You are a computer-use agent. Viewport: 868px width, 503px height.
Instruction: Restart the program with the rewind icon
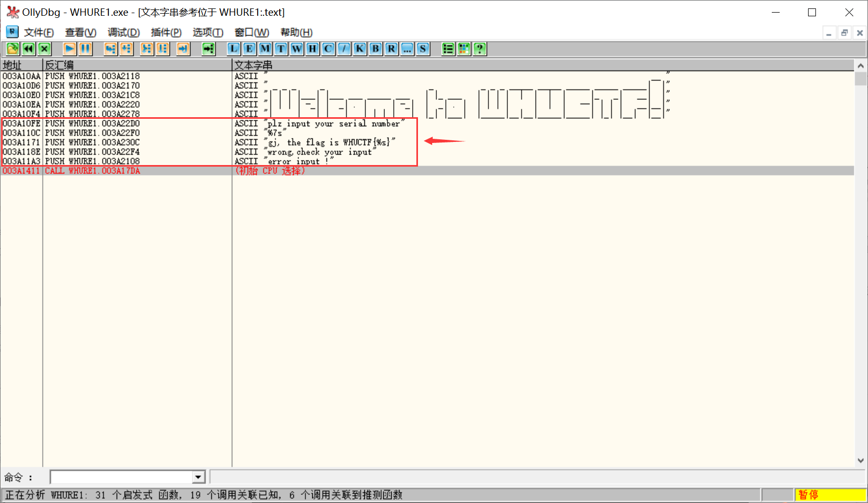coord(28,49)
